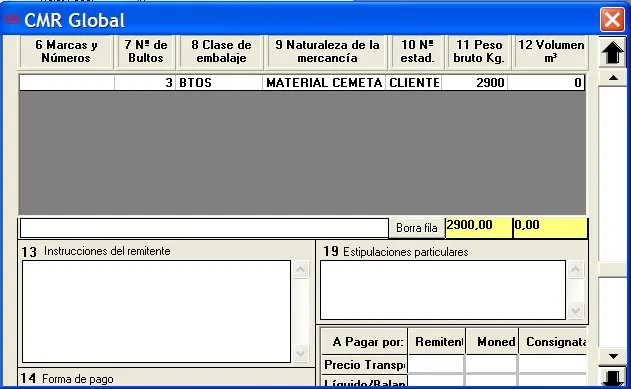This screenshot has width=631, height=389.
Task: Click the empty Marcas y Números cell
Action: (67, 83)
